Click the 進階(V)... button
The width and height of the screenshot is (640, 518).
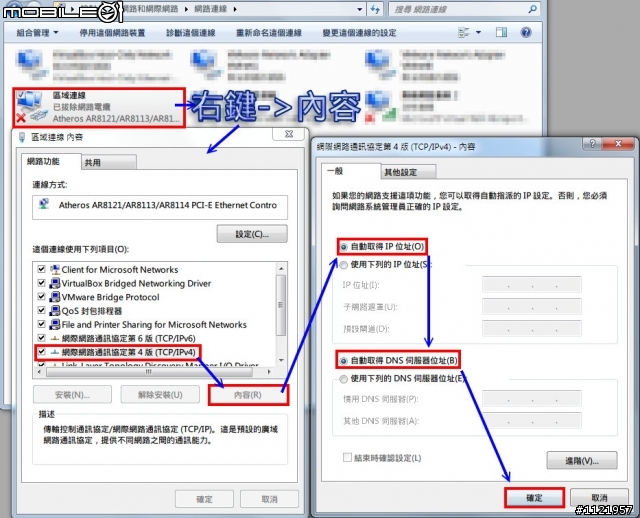click(x=582, y=460)
